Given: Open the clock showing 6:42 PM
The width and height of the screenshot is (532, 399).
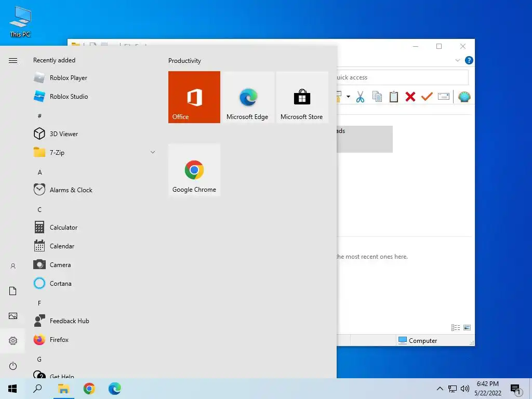Looking at the screenshot, I should click(487, 389).
